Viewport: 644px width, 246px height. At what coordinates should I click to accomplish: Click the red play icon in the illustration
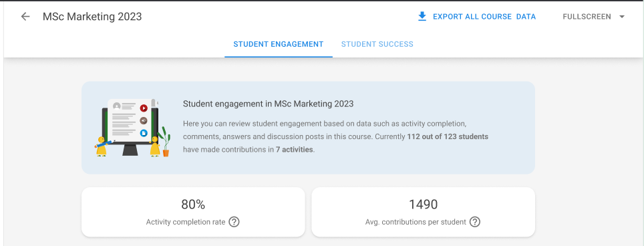point(144,108)
